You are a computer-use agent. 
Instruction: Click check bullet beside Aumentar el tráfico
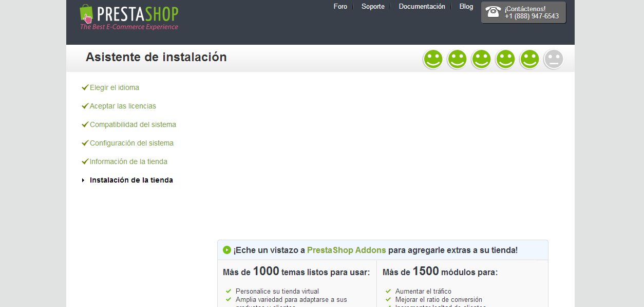point(388,291)
